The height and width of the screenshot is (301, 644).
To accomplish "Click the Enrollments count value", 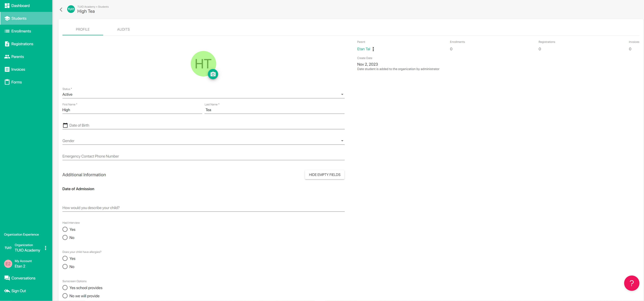I will [451, 49].
